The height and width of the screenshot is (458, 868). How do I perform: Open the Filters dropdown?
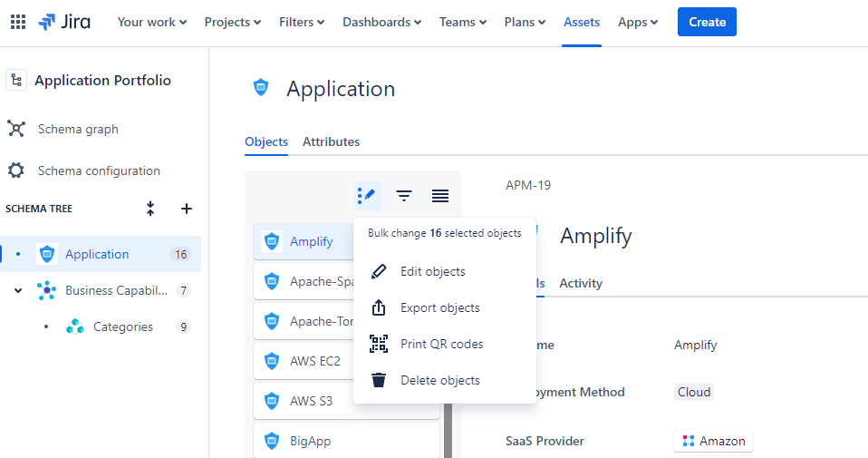[x=302, y=22]
